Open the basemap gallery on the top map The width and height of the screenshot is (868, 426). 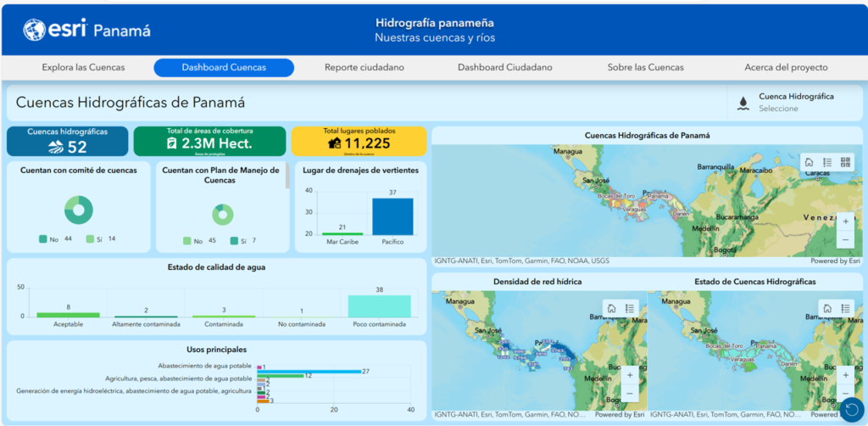click(x=845, y=162)
